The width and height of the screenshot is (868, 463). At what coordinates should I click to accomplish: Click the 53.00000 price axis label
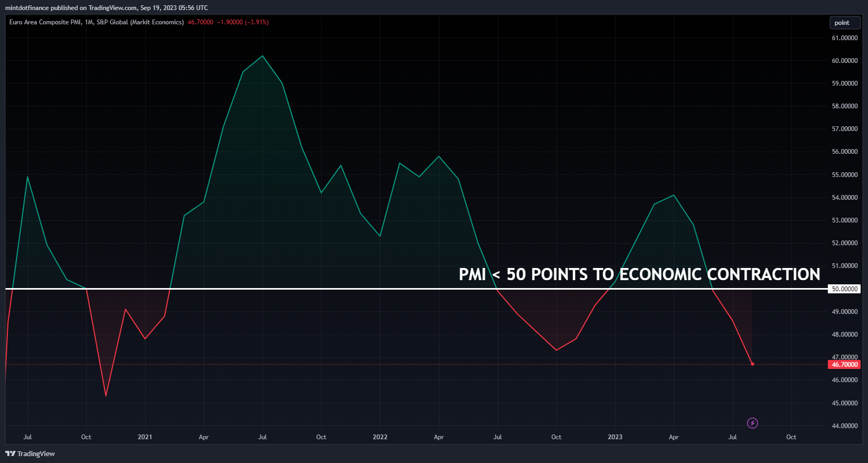pyautogui.click(x=845, y=220)
